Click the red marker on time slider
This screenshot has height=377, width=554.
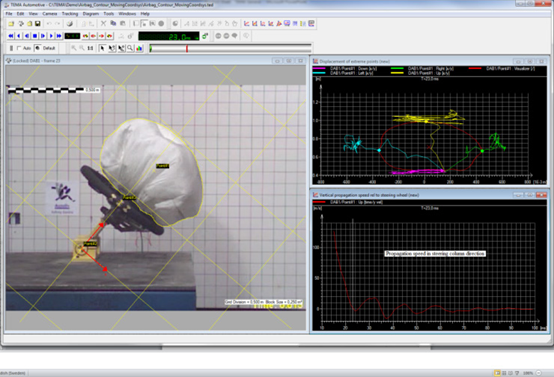187,49
